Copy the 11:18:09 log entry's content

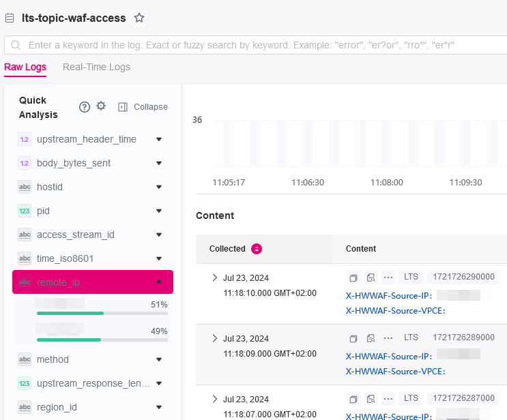tap(353, 338)
